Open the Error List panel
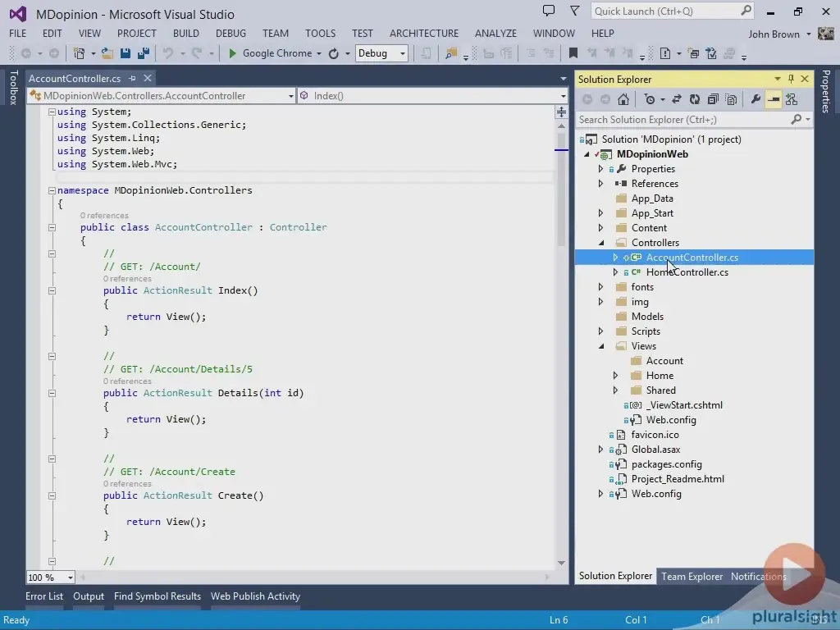This screenshot has height=630, width=840. point(44,596)
